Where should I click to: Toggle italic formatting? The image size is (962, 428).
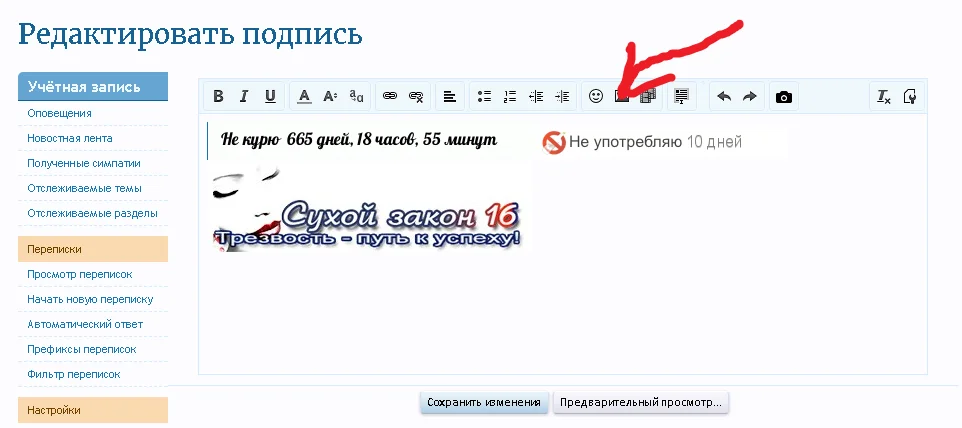click(x=244, y=96)
